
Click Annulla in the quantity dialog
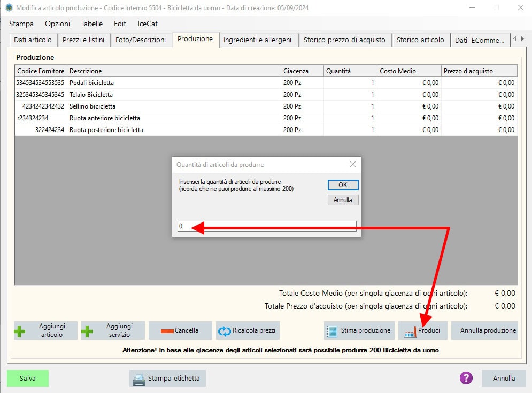pos(343,200)
